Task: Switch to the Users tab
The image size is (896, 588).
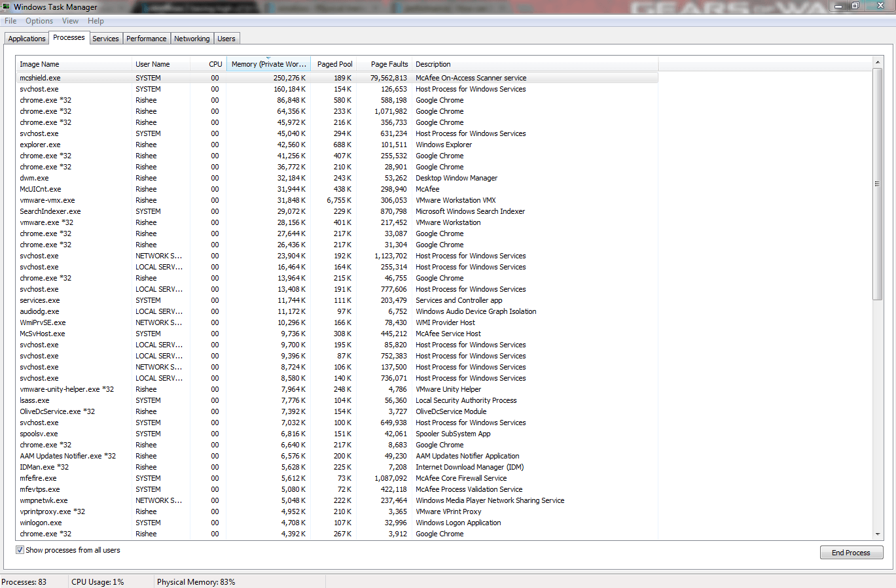Action: coord(226,39)
